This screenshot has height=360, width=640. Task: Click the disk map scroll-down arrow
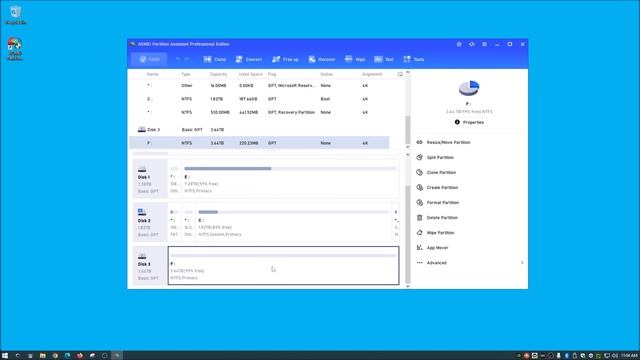coord(407,287)
